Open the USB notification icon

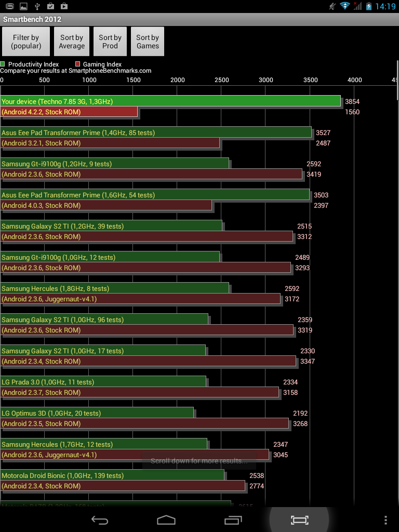tap(37, 6)
